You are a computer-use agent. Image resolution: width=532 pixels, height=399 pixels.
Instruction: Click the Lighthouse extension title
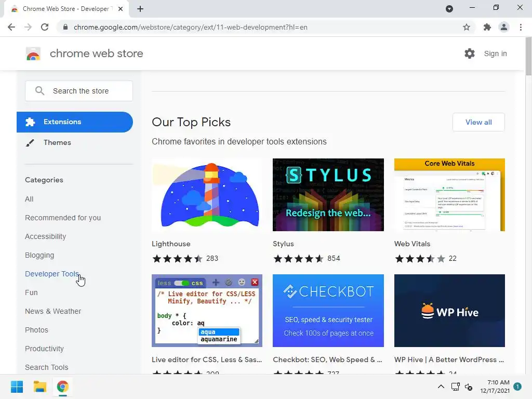click(171, 244)
